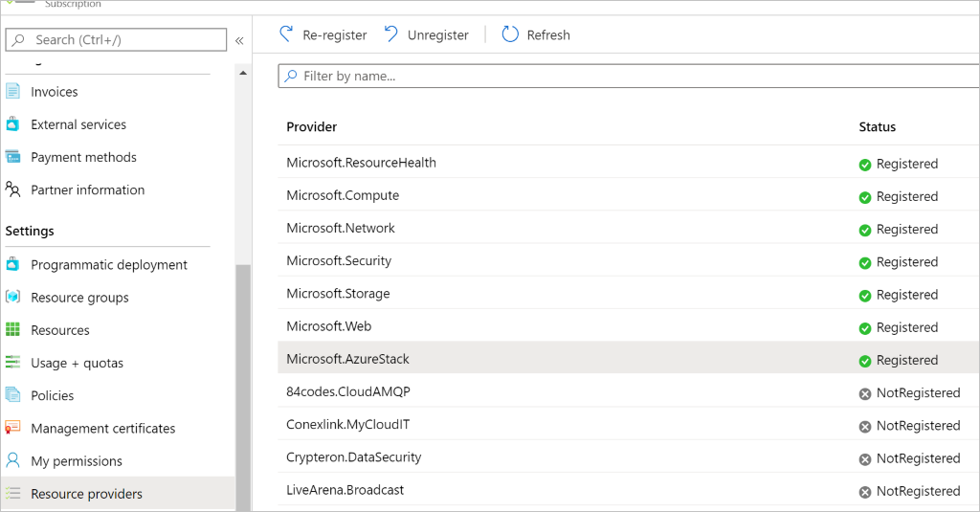Viewport: 980px width, 512px height.
Task: Open Management certificates
Action: (x=103, y=429)
